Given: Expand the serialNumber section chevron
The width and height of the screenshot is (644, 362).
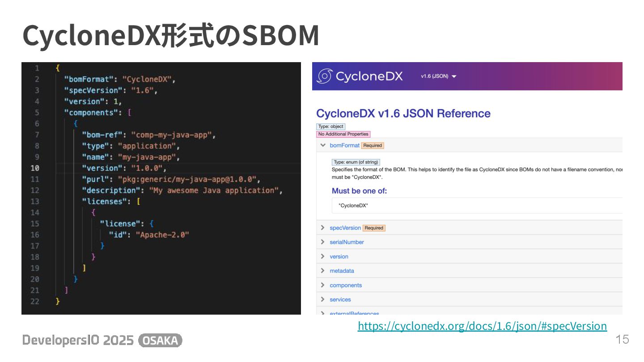Looking at the screenshot, I should 322,242.
